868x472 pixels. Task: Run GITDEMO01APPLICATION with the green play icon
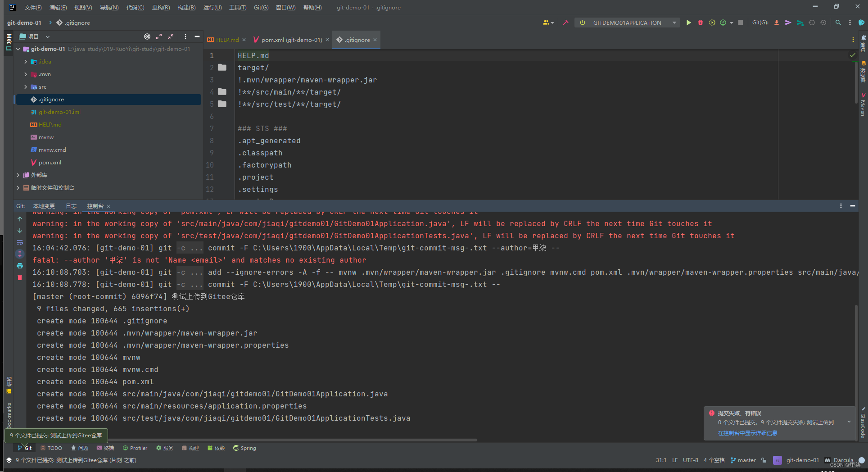pos(688,23)
